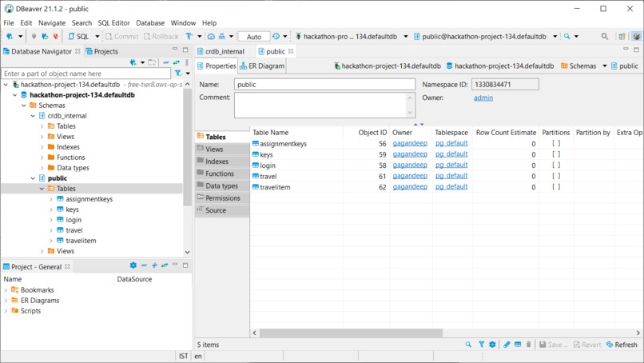Expand the Functions folder under crdb_internal
Image resolution: width=644 pixels, height=363 pixels.
coord(42,158)
